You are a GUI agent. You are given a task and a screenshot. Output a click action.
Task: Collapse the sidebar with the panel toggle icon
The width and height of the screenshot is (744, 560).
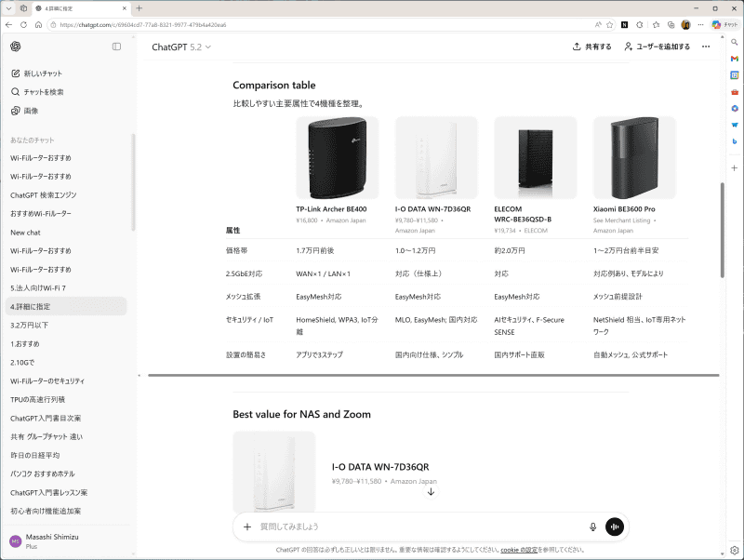tap(116, 47)
